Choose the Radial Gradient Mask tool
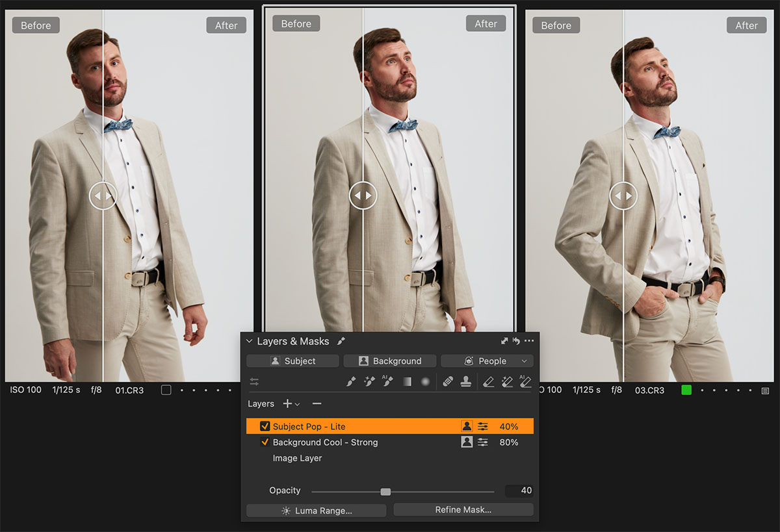Viewport: 780px width, 532px height. coord(426,382)
